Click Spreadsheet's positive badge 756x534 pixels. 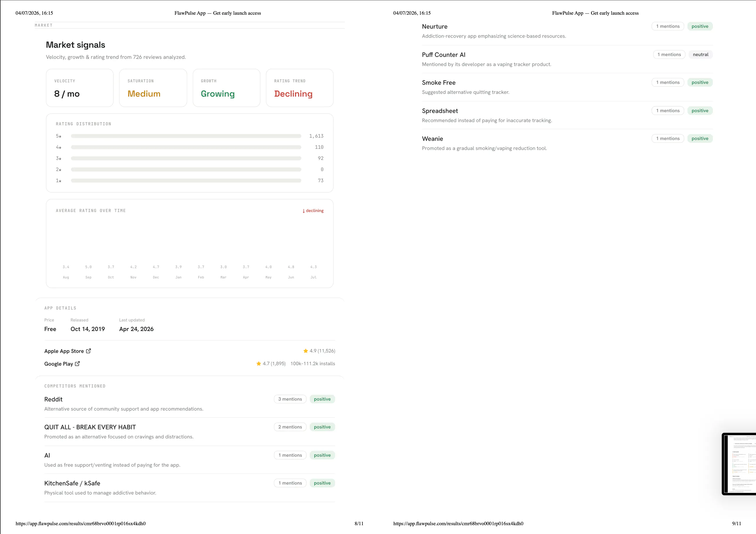click(700, 111)
